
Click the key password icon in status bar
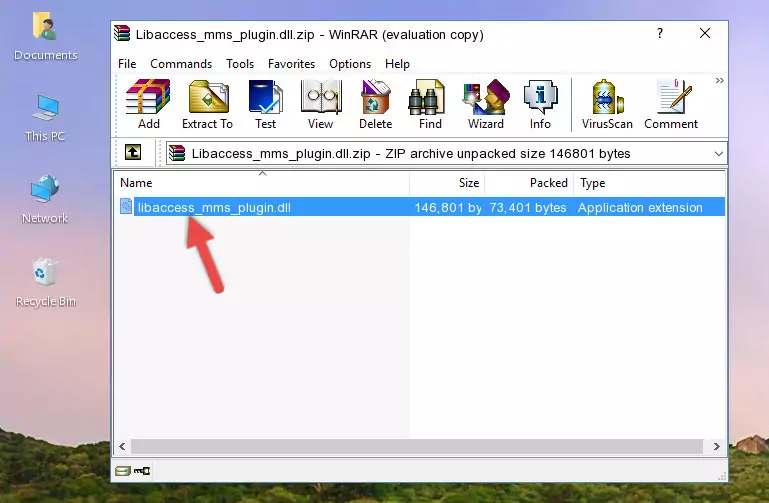[142, 471]
